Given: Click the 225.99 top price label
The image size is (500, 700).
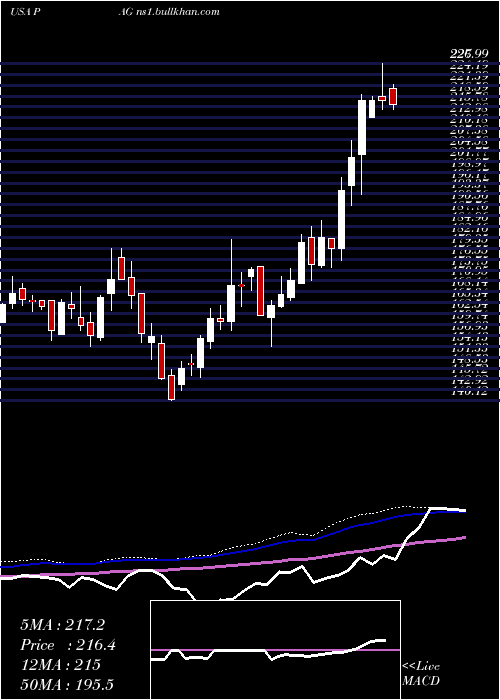Looking at the screenshot, I should pyautogui.click(x=468, y=54).
